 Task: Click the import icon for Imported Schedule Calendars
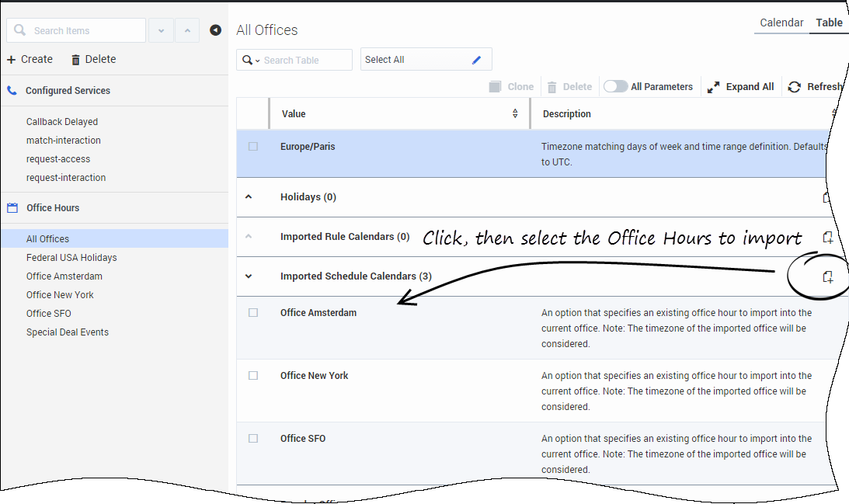[x=828, y=276]
